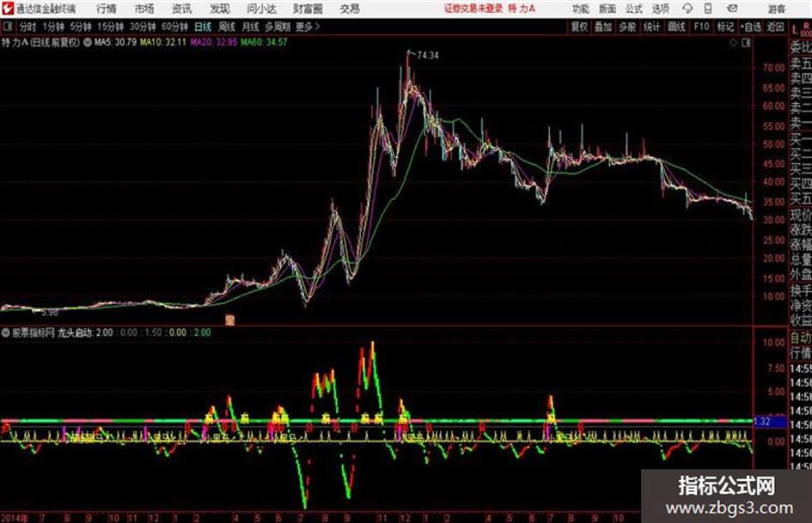
Task: Open the 公式 menu
Action: [634, 9]
